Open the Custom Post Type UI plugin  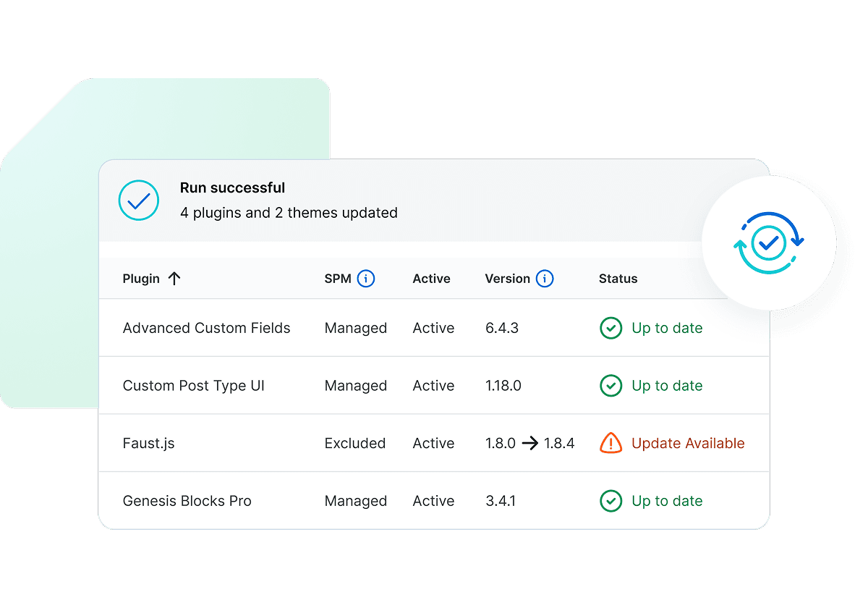point(193,386)
